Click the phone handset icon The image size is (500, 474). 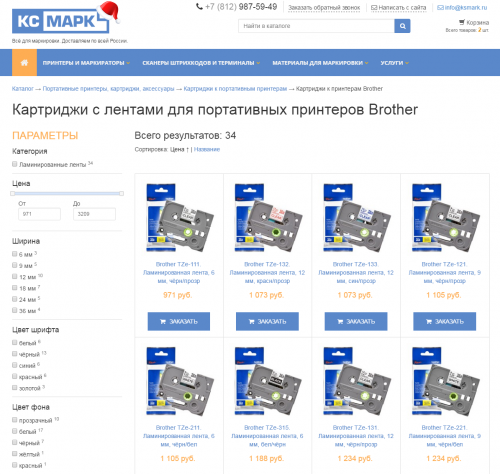coord(199,7)
